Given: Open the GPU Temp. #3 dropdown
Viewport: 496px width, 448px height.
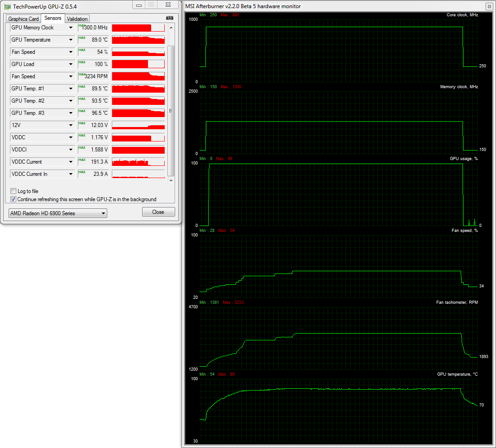Looking at the screenshot, I should (x=71, y=113).
